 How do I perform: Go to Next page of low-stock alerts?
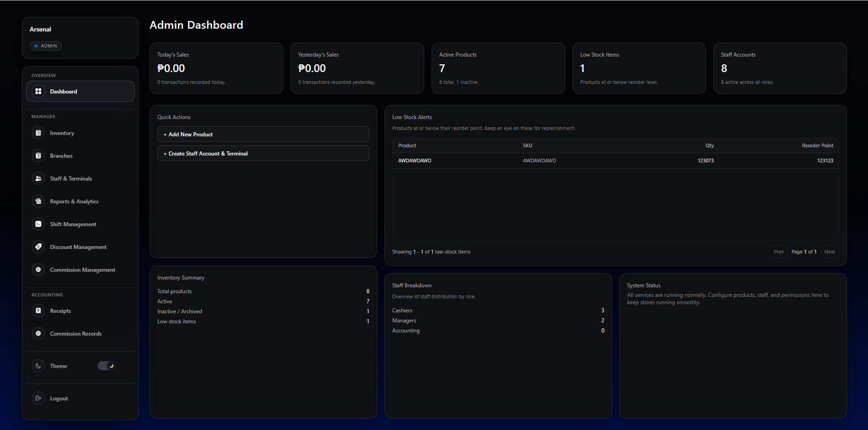pos(829,252)
